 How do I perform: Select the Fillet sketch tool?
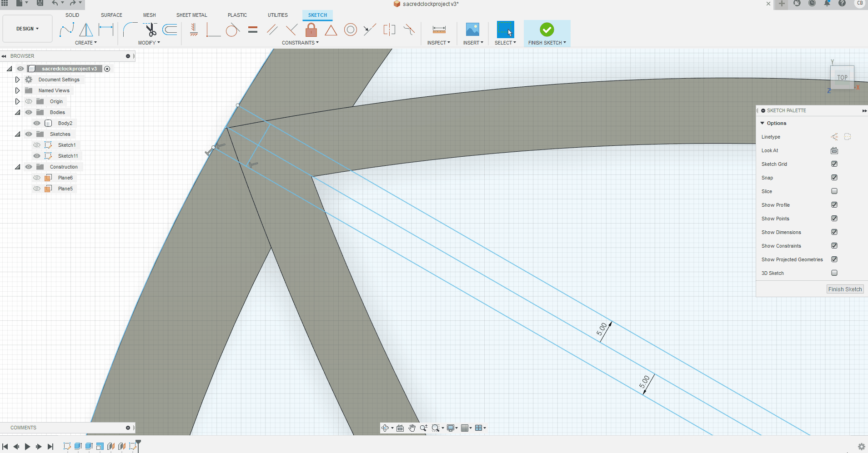point(130,30)
